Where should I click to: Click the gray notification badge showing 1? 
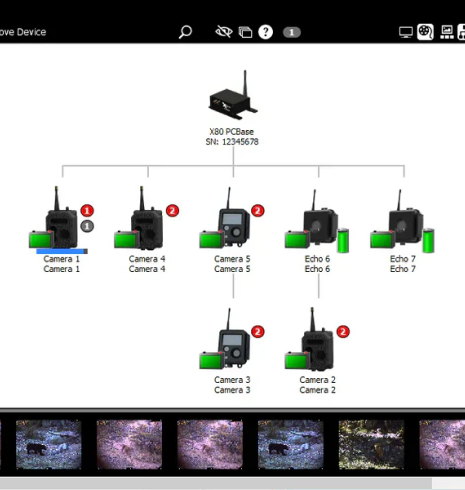pyautogui.click(x=292, y=32)
